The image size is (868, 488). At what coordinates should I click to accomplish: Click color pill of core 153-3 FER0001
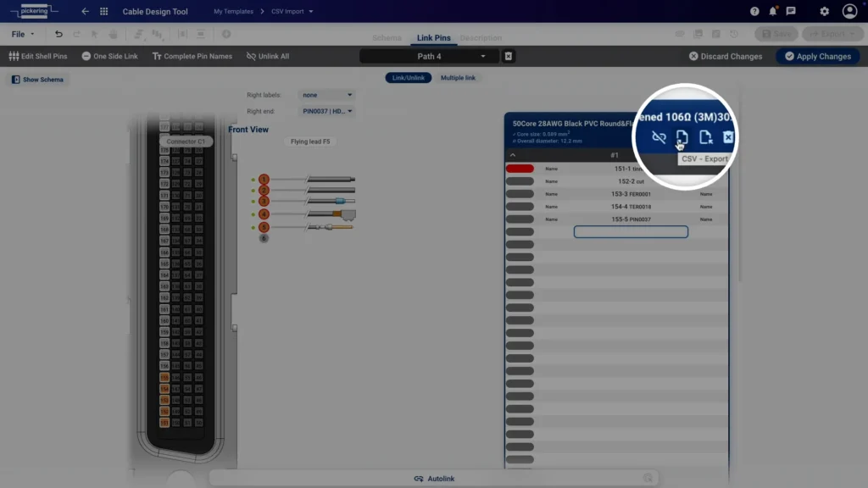520,194
